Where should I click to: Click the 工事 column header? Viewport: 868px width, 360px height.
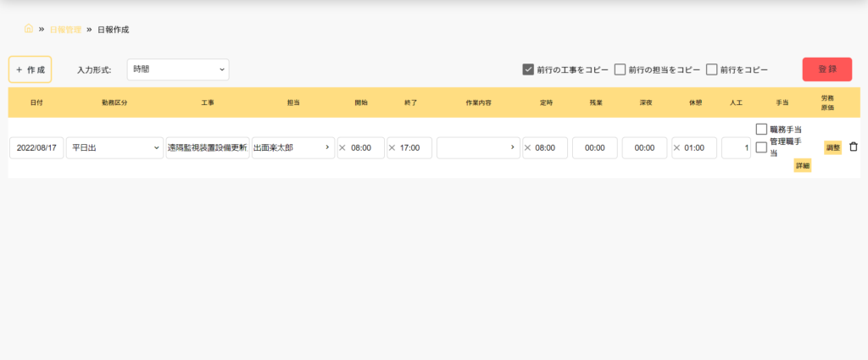point(208,102)
